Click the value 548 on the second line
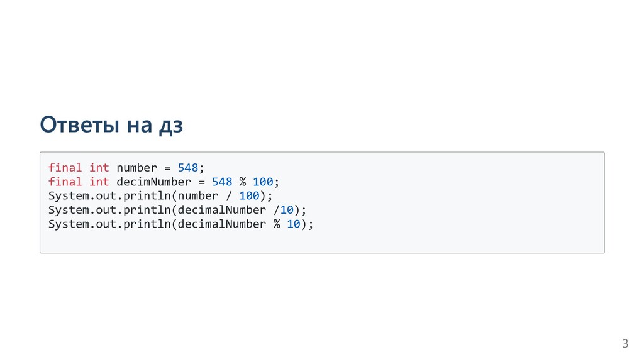This screenshot has width=644, height=362. pos(222,182)
